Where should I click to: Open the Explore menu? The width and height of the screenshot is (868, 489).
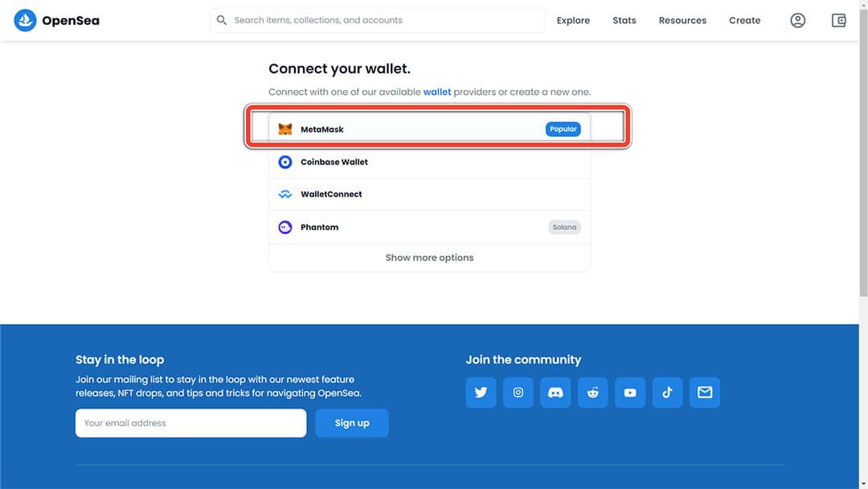pos(573,20)
